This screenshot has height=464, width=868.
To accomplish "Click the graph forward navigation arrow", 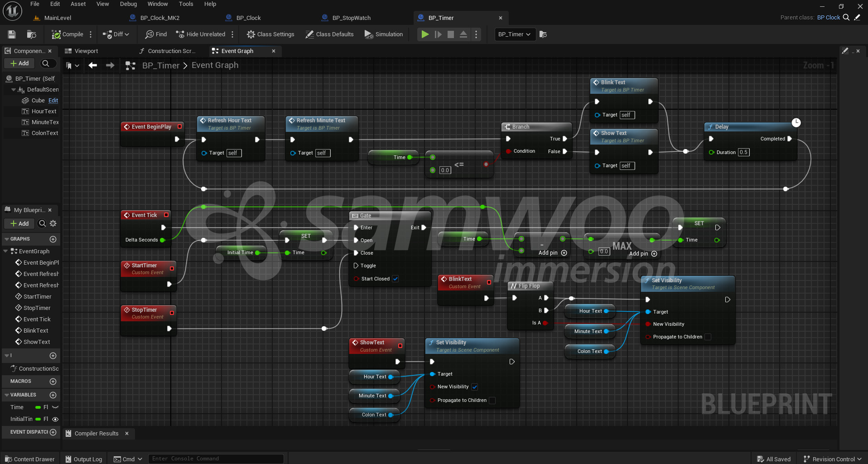I will [110, 66].
